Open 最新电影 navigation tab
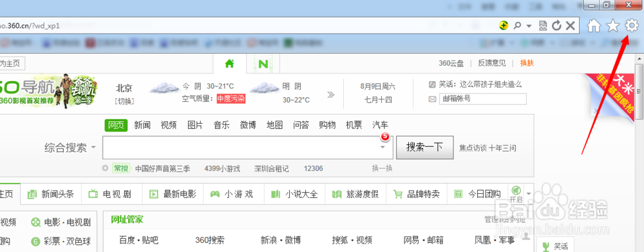Image resolution: width=644 pixels, height=252 pixels. (x=173, y=194)
